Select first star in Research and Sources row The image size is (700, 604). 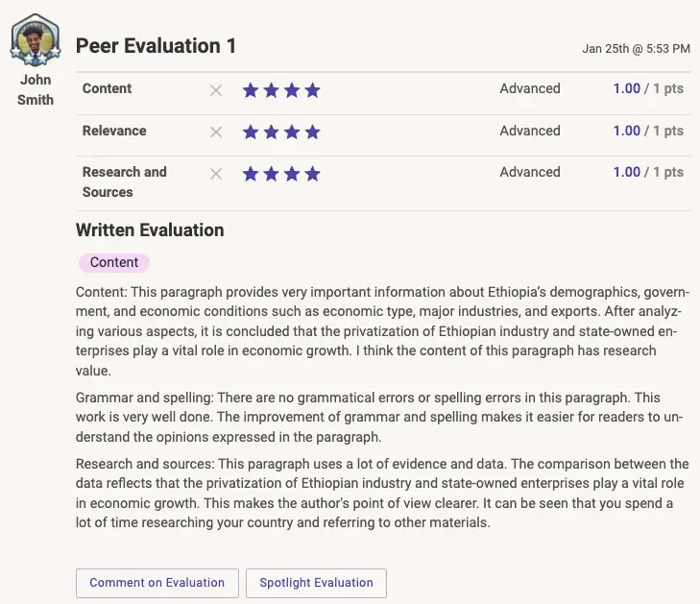click(251, 174)
